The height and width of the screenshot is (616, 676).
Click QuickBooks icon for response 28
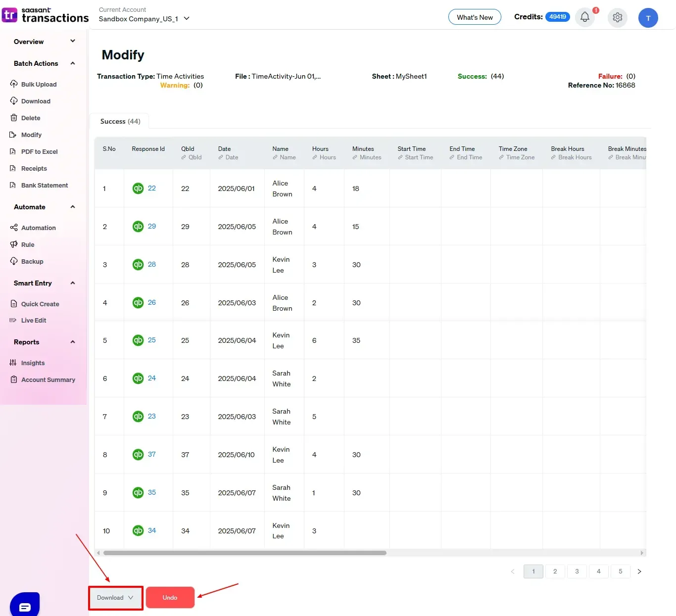tap(138, 264)
